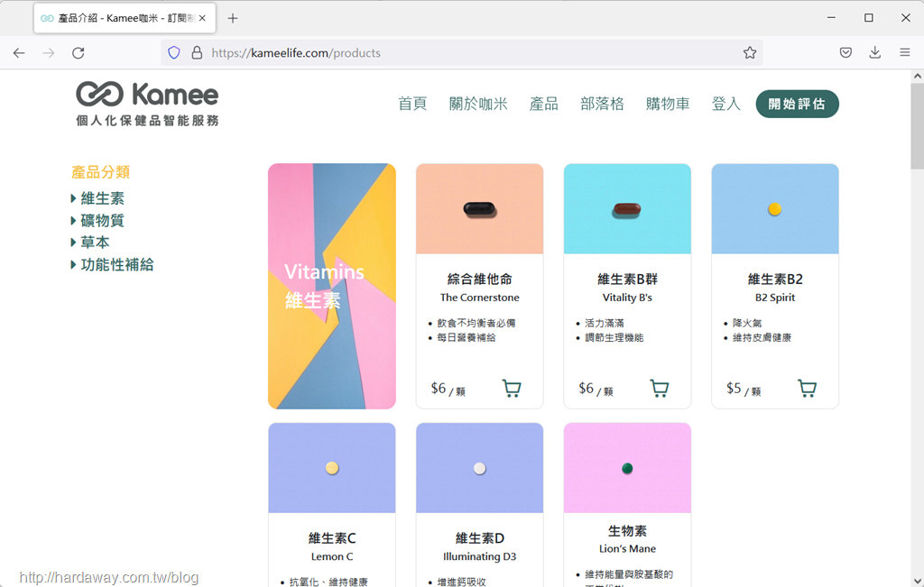This screenshot has width=924, height=587.
Task: Add 維生素B2 to cart
Action: (x=808, y=388)
